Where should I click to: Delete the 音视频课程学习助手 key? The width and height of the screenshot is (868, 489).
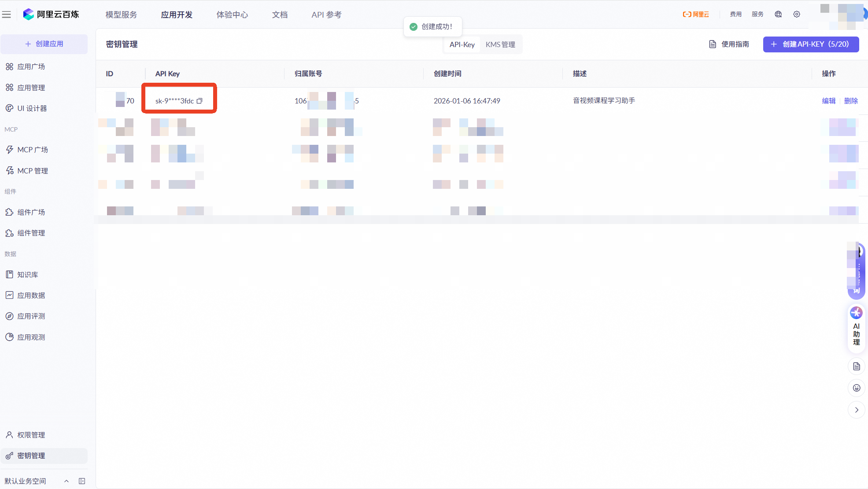[851, 101]
